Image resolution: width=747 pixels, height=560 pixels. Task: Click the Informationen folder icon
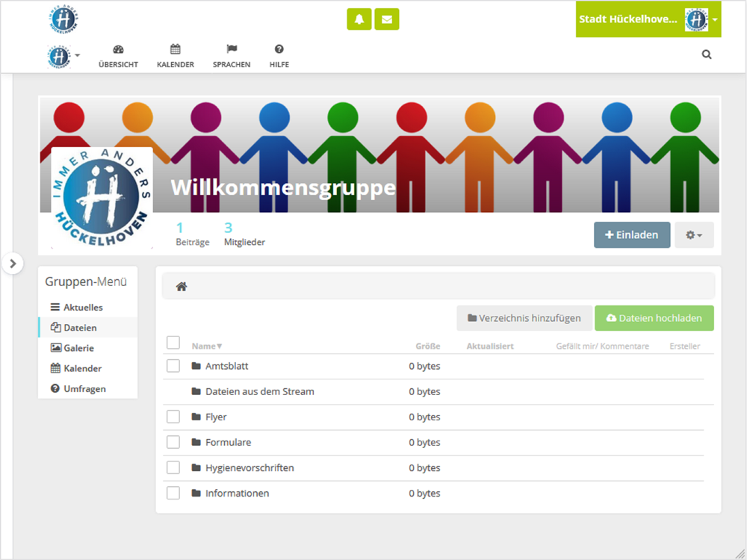coord(196,493)
